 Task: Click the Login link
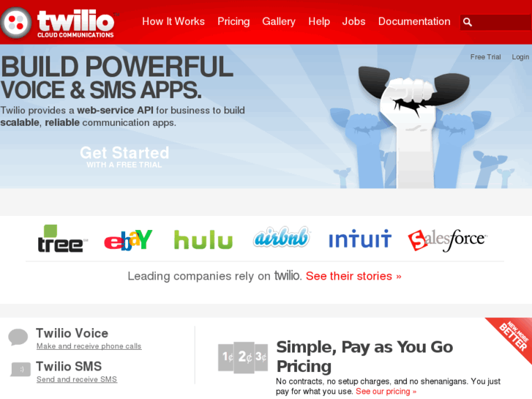click(x=520, y=57)
